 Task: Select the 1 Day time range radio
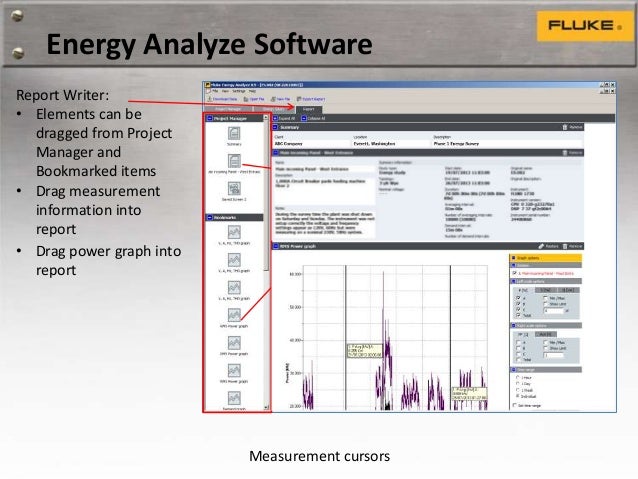[x=518, y=384]
